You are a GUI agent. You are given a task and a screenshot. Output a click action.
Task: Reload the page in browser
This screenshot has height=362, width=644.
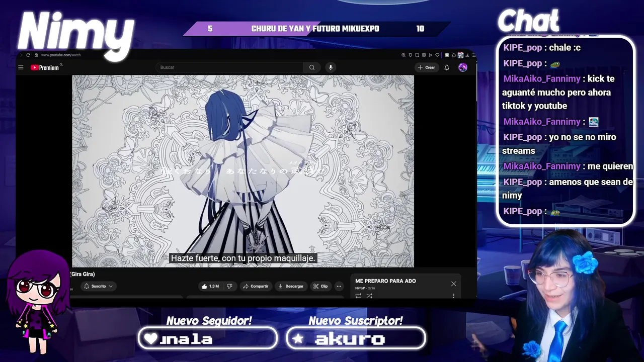pos(28,55)
